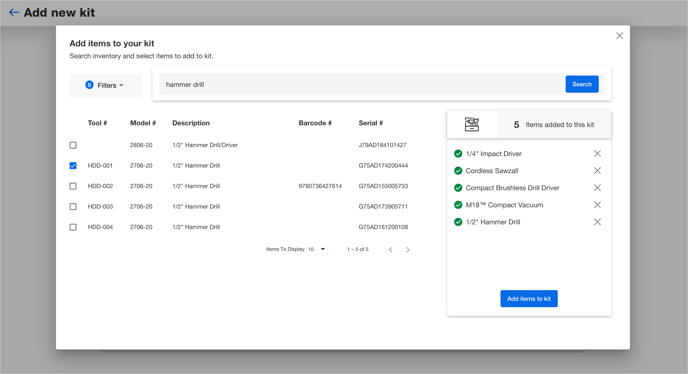This screenshot has width=688, height=374.
Task: Click serial number G75AD155005733
Action: pos(383,186)
